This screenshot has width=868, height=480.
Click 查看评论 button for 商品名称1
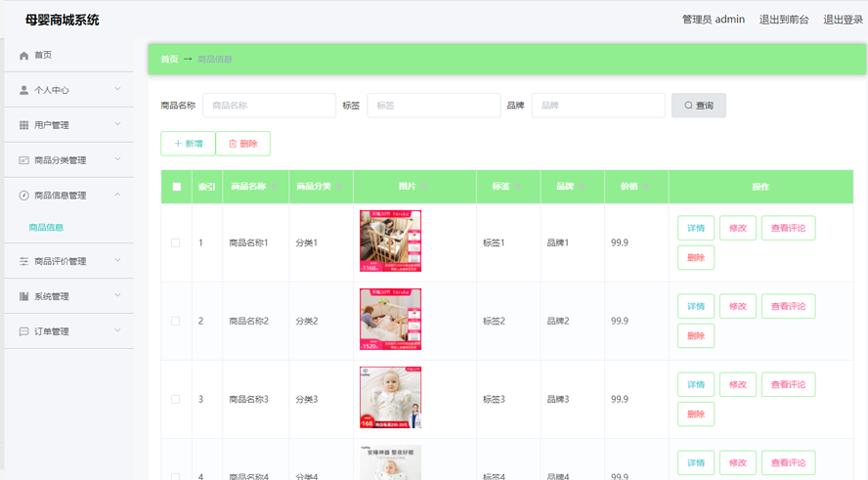click(788, 228)
